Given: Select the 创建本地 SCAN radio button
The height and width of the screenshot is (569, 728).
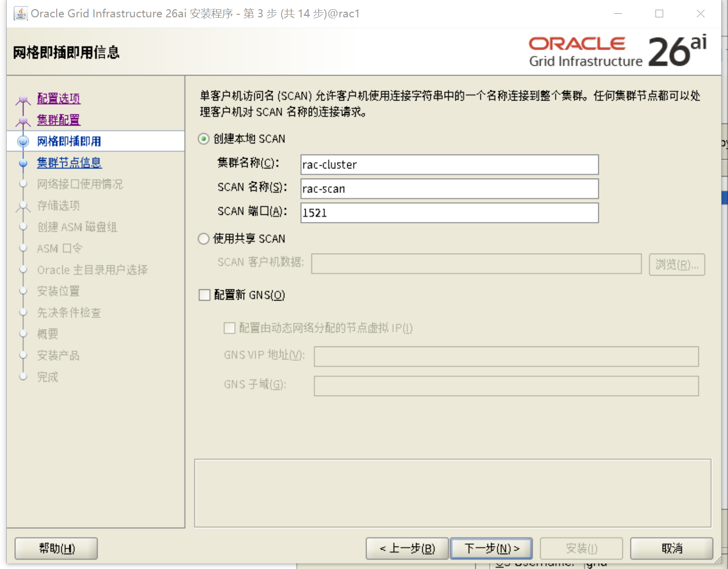Looking at the screenshot, I should [204, 139].
